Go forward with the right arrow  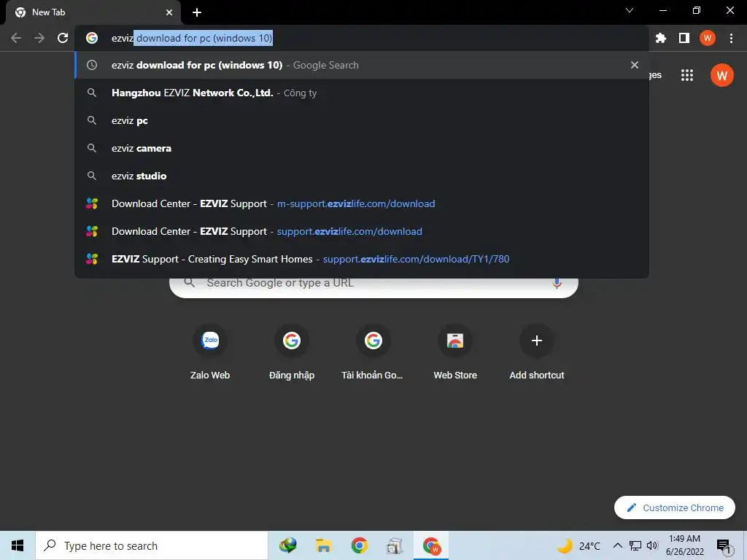pos(39,38)
